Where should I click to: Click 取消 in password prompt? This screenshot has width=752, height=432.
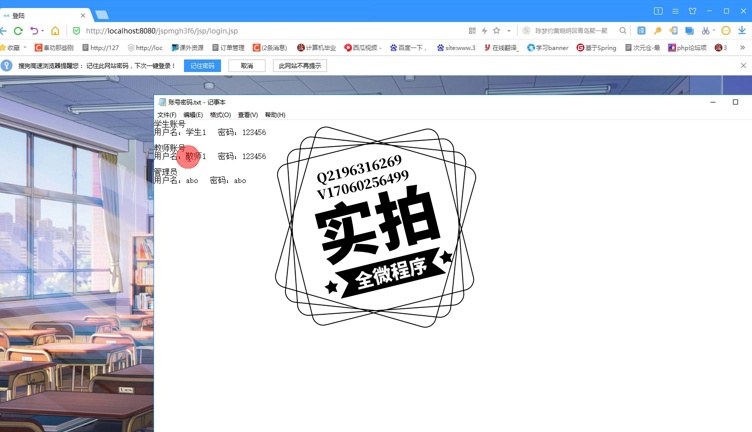(x=247, y=66)
